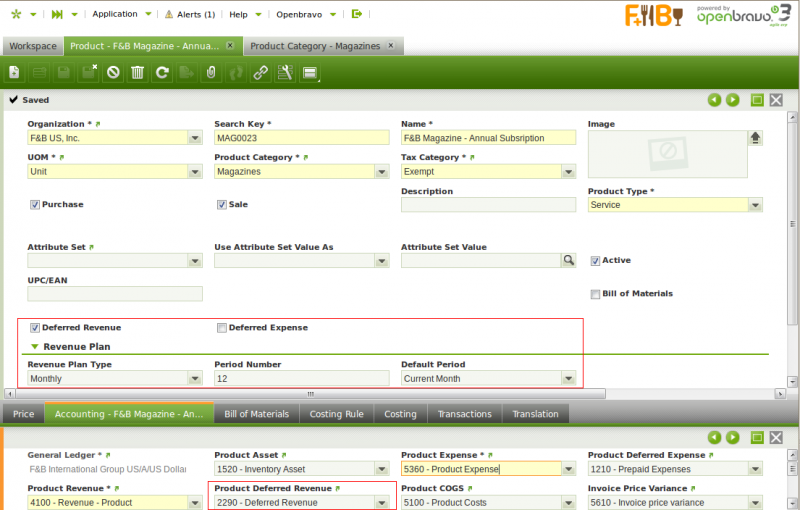Switch to the Costing Rule tab
This screenshot has width=800, height=510.
point(339,414)
